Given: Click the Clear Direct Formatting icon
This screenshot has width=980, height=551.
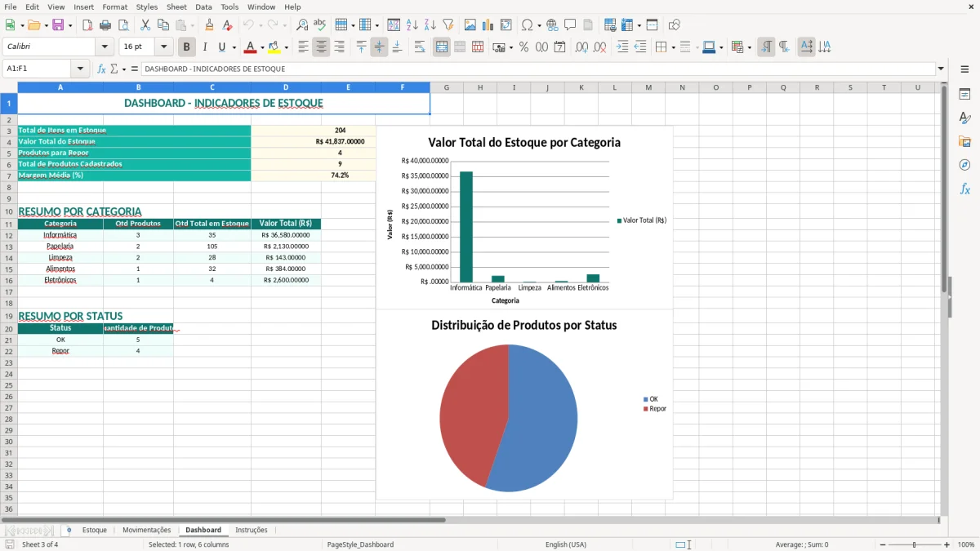Looking at the screenshot, I should (228, 25).
